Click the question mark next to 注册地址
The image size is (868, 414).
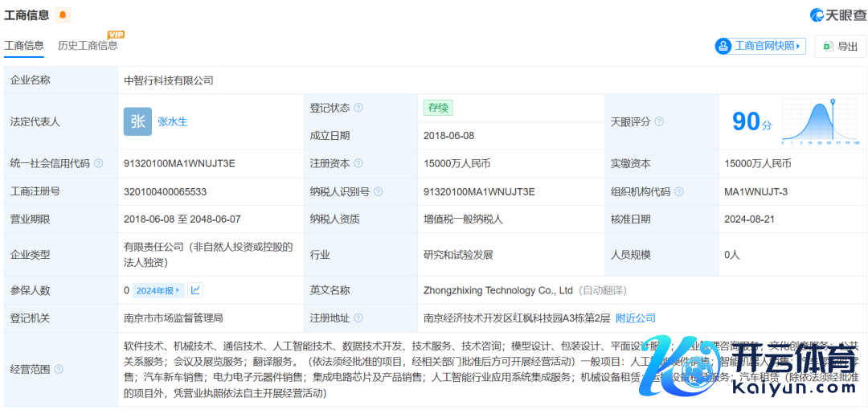[358, 318]
